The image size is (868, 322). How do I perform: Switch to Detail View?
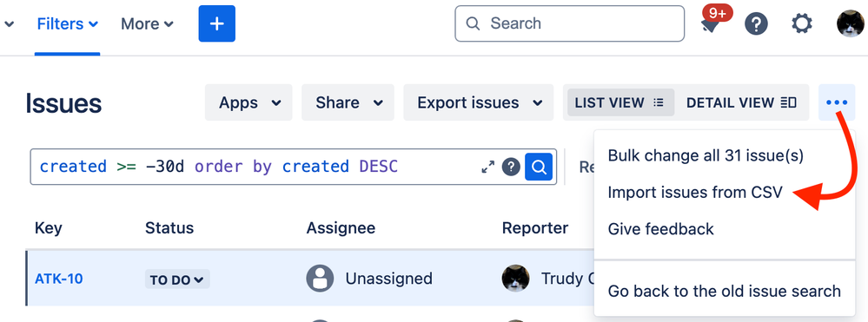(741, 102)
